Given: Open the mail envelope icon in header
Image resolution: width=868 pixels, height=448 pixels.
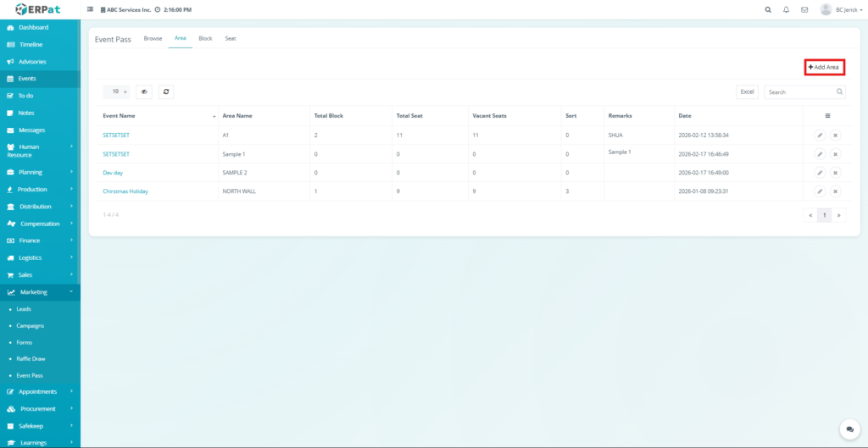Looking at the screenshot, I should [x=804, y=9].
